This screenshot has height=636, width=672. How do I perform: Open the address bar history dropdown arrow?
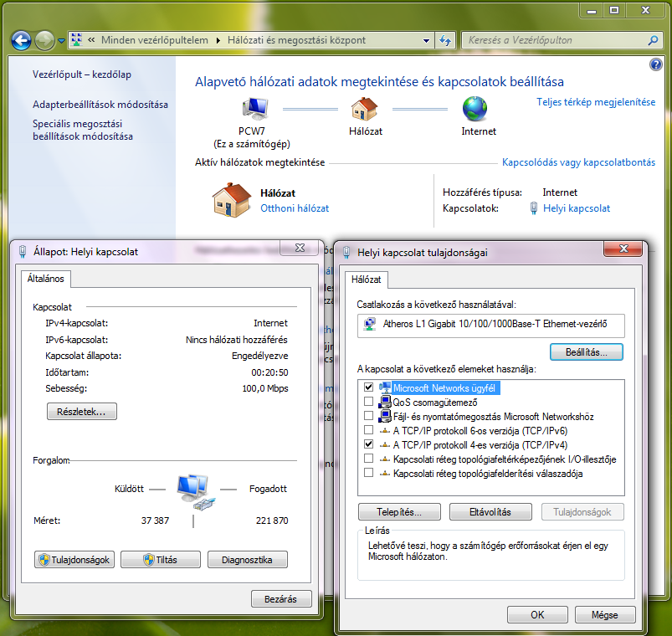click(x=427, y=40)
